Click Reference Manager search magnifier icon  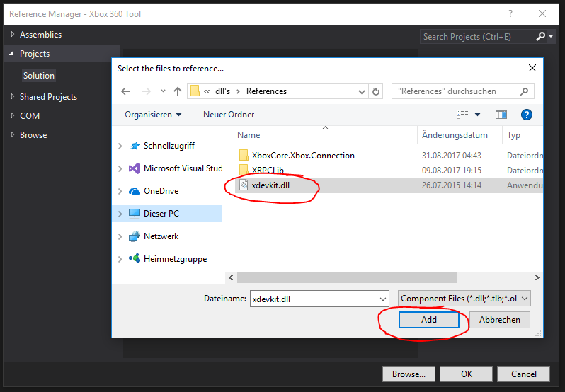point(540,36)
